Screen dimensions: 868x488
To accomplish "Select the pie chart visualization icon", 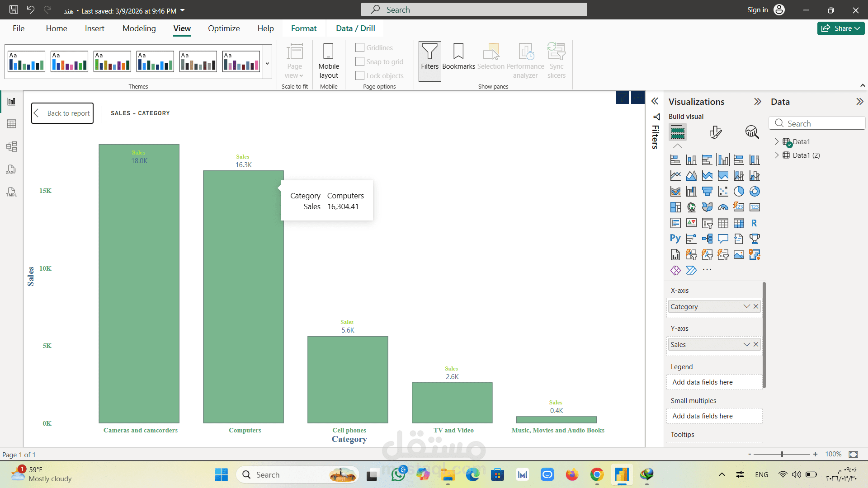I will [x=739, y=192].
